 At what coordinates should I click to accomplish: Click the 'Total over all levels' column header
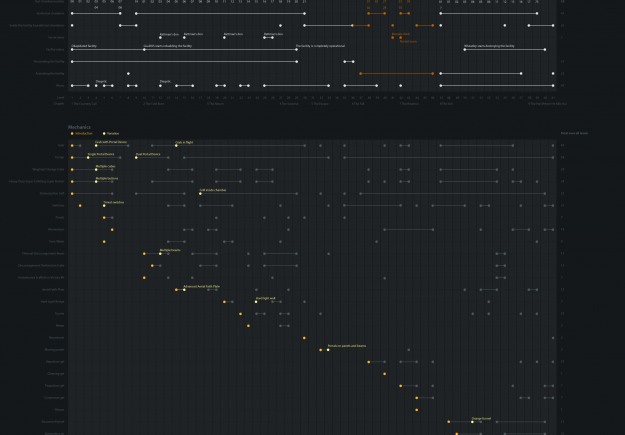[574, 134]
